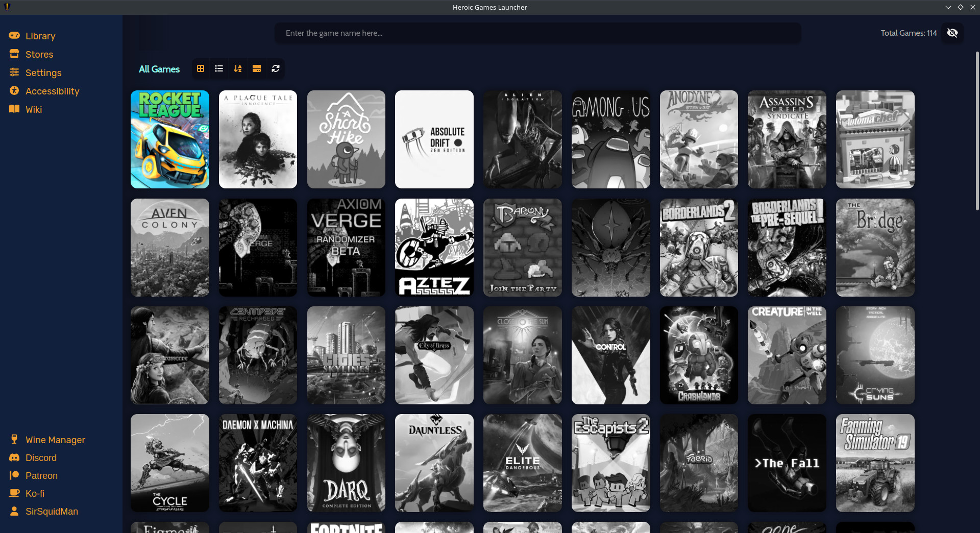The height and width of the screenshot is (533, 980).
Task: Open The Bridge game card
Action: click(x=875, y=248)
